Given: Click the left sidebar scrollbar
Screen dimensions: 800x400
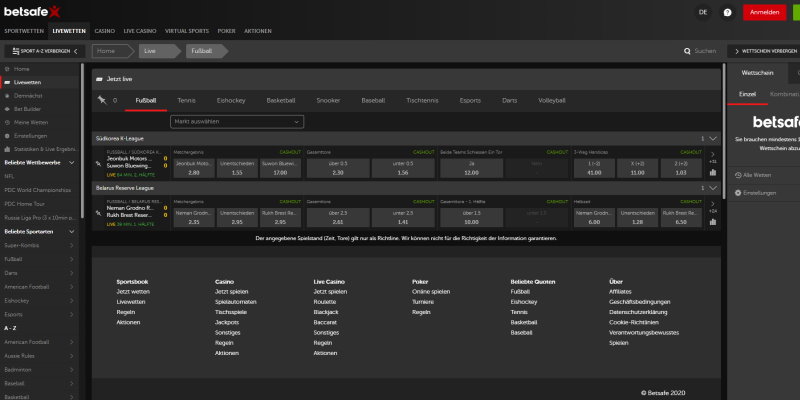Looking at the screenshot, I should click(82, 140).
